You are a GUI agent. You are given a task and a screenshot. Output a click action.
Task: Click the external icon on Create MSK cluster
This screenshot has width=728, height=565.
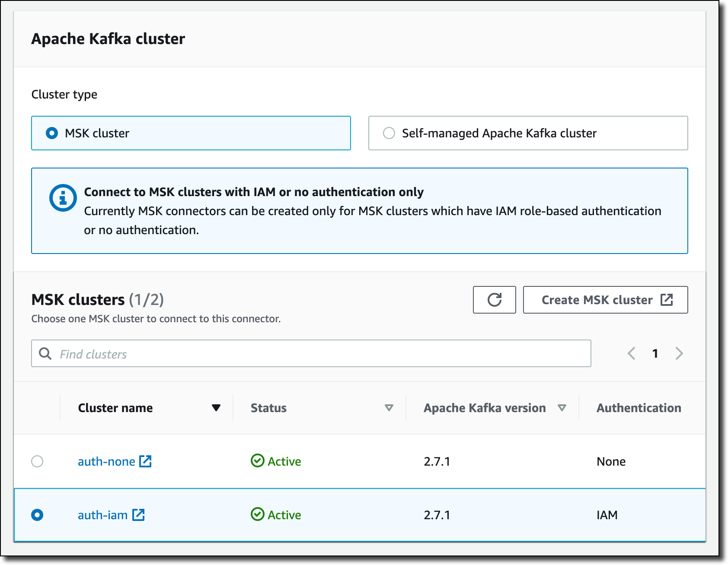[x=667, y=299]
